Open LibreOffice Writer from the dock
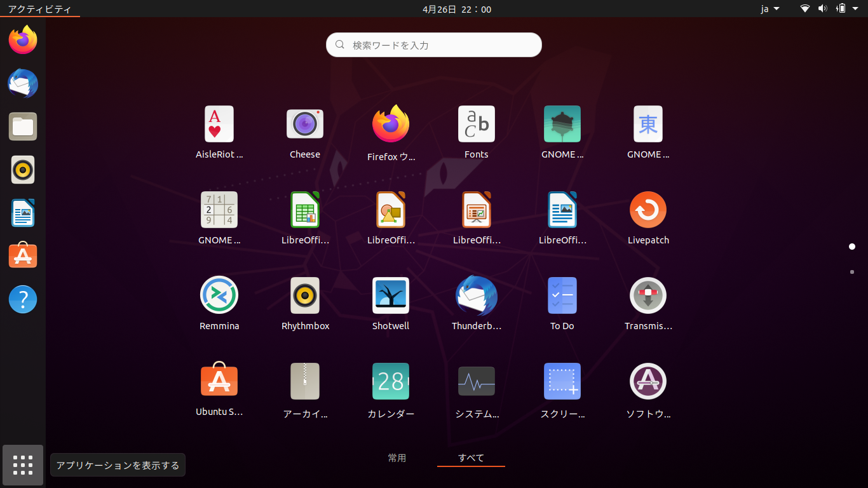Viewport: 868px width, 488px height. click(23, 213)
